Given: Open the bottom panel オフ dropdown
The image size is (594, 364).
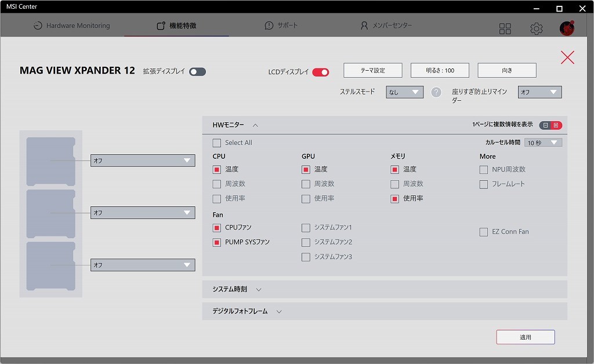Looking at the screenshot, I should pos(143,265).
